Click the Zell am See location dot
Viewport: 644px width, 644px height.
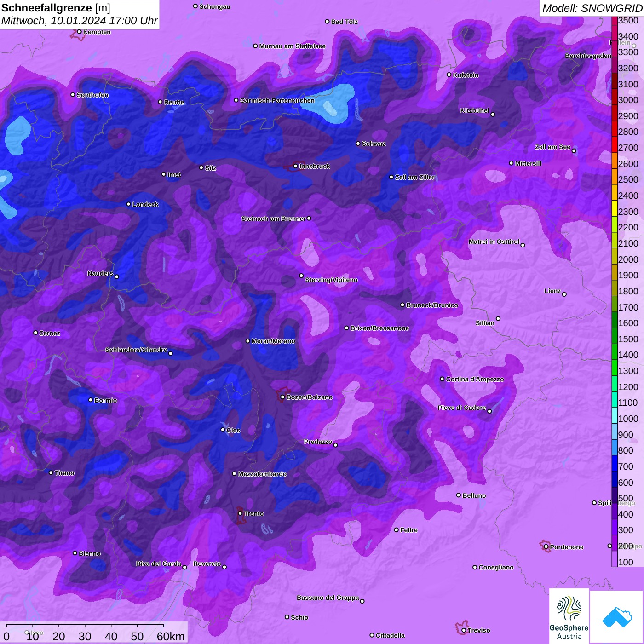click(x=574, y=150)
